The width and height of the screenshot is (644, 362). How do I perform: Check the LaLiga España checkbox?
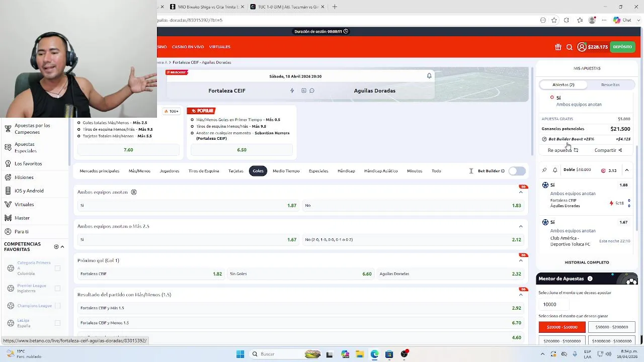57,323
